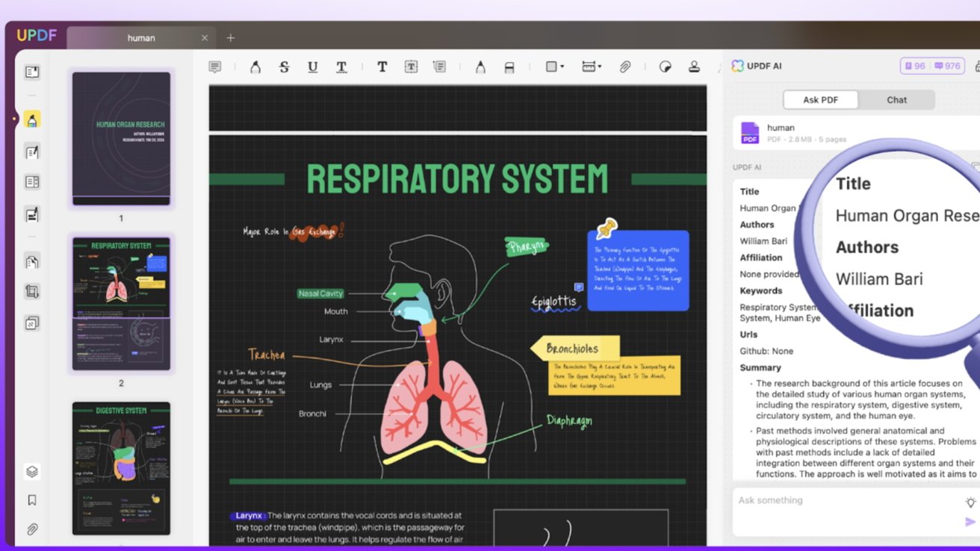This screenshot has height=551, width=980.
Task: Select the Eraser tool
Action: click(509, 67)
